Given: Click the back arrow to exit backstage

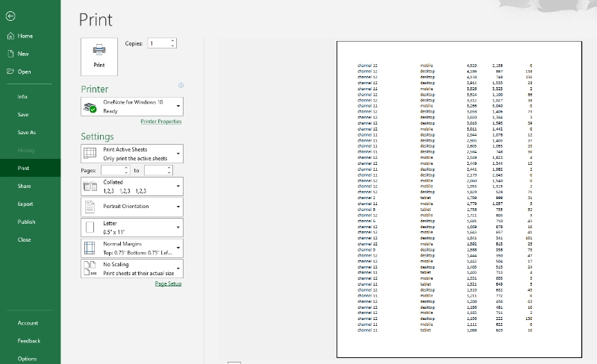Looking at the screenshot, I should [x=10, y=15].
